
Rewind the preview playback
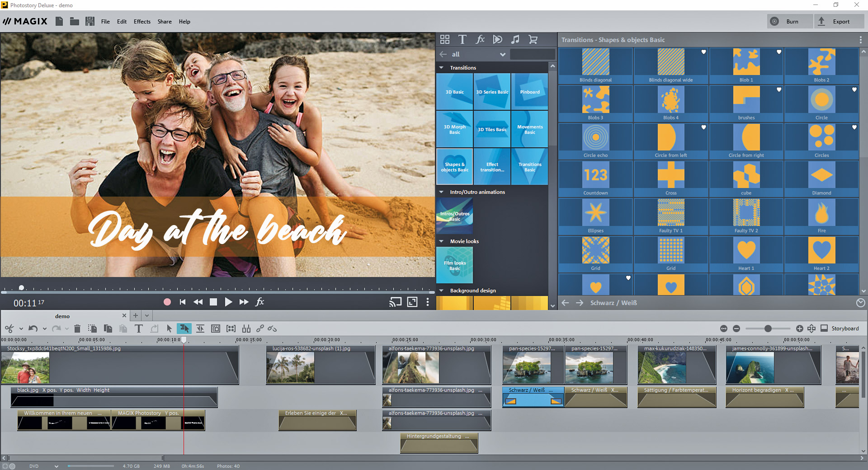coord(198,302)
